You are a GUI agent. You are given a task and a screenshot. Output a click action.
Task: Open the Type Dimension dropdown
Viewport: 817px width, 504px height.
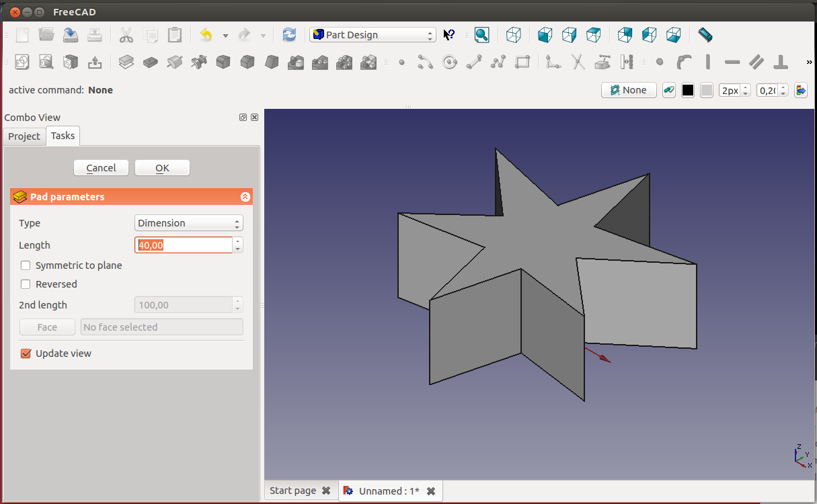[x=188, y=223]
